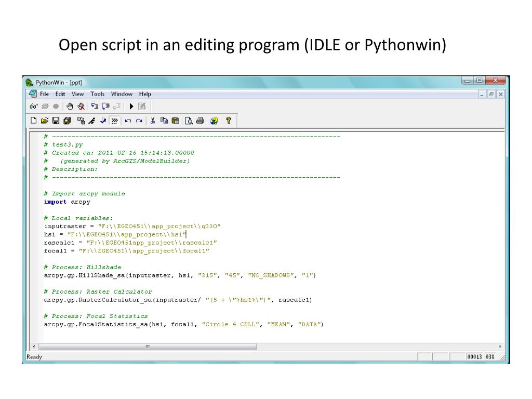The height and width of the screenshot is (399, 532).
Task: Open the Python path browser icon
Action: pyautogui.click(x=81, y=121)
